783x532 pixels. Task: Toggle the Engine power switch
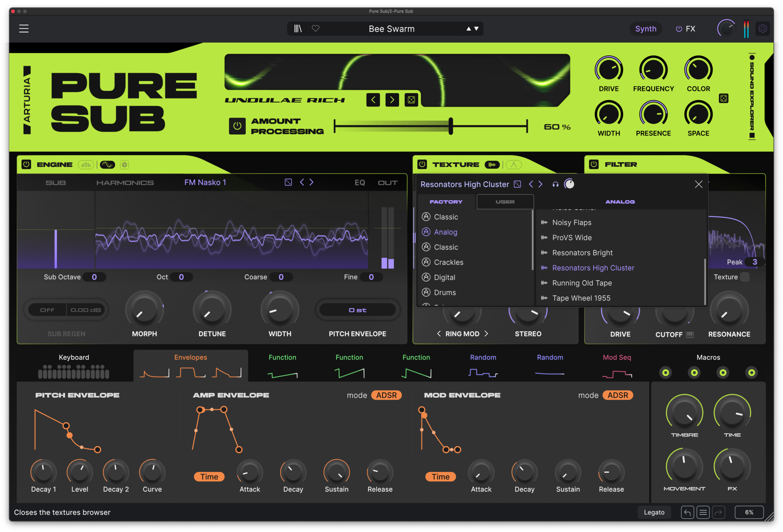pyautogui.click(x=26, y=164)
